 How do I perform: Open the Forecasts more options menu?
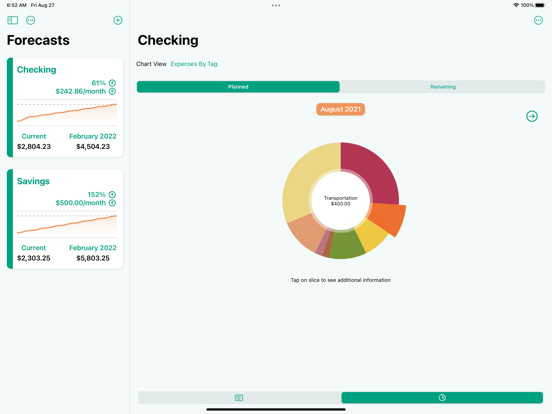[x=31, y=20]
